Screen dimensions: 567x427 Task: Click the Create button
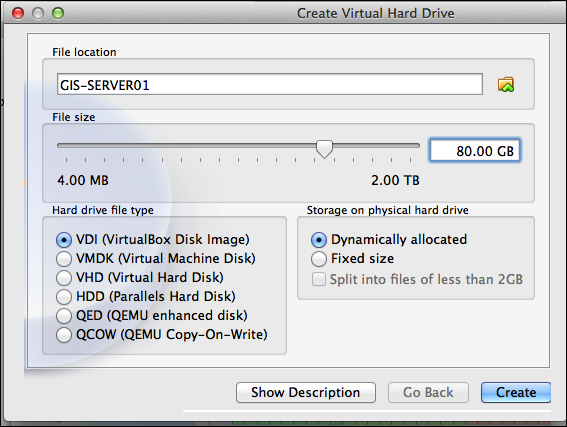click(516, 392)
